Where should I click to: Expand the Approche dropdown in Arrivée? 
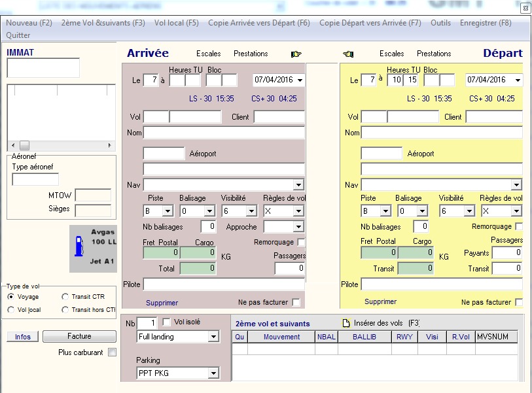tap(298, 228)
